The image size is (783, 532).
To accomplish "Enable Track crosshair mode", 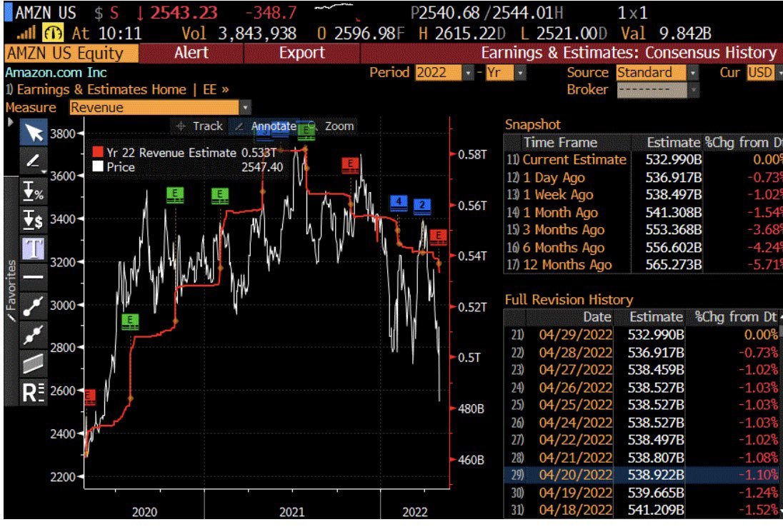I will point(200,126).
